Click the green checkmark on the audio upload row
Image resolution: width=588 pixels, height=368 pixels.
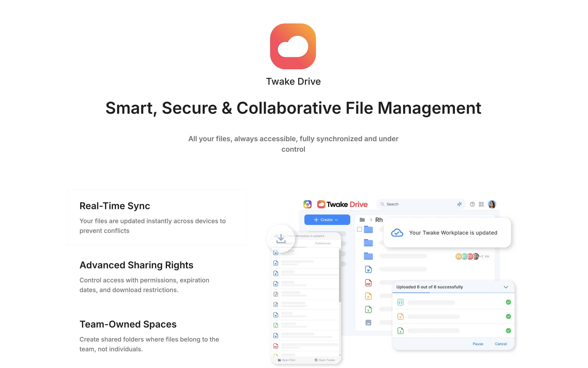point(508,302)
